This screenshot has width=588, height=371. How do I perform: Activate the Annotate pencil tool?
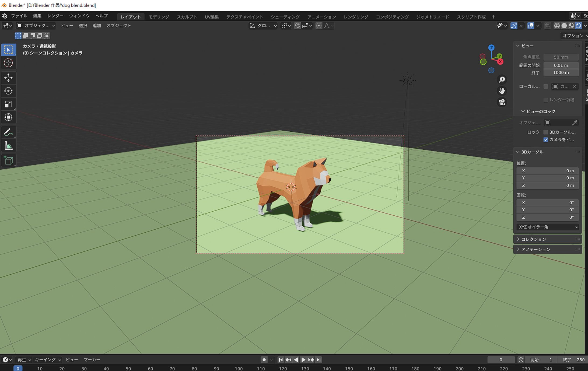tap(8, 132)
